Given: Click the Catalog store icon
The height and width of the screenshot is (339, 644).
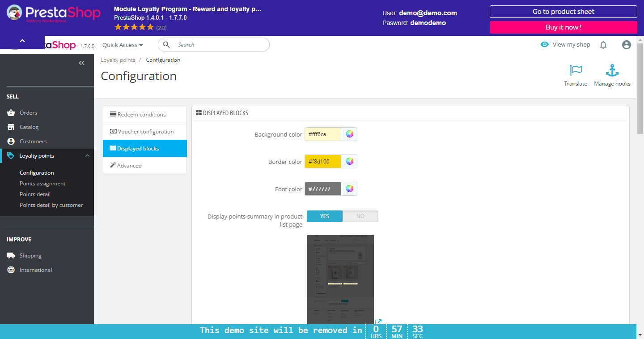Looking at the screenshot, I should pos(11,127).
